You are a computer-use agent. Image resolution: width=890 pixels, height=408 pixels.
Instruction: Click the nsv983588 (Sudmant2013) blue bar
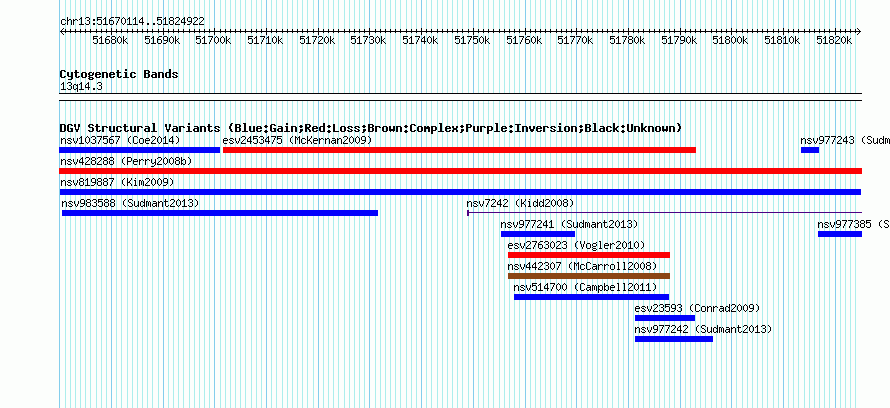(220, 213)
